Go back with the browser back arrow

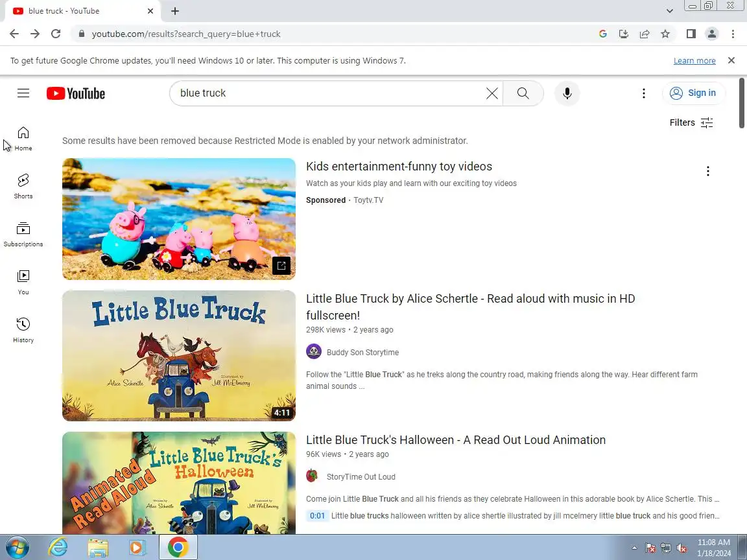pos(14,34)
